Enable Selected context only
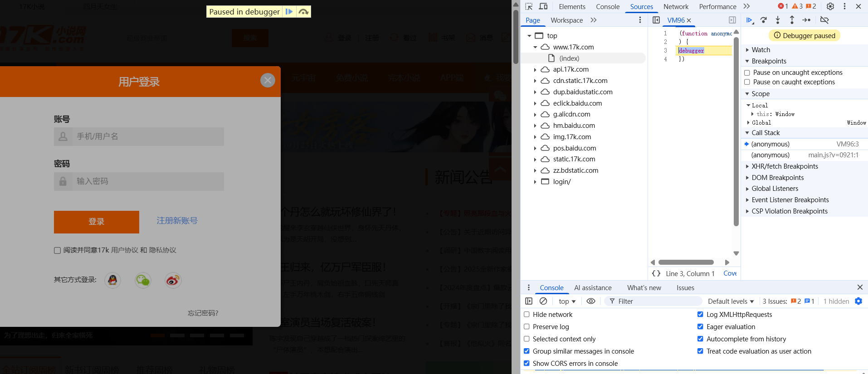The image size is (868, 374). pos(527,339)
